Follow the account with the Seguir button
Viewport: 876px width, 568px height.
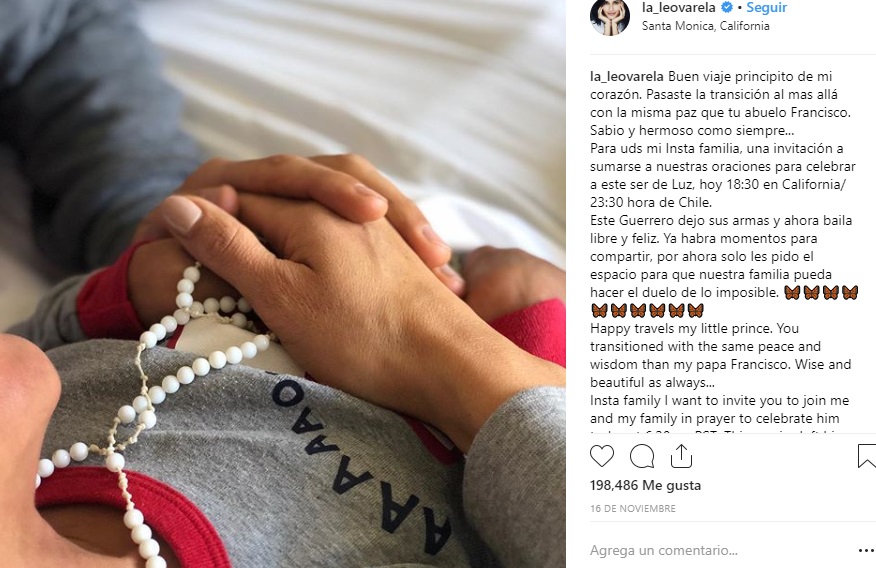766,7
